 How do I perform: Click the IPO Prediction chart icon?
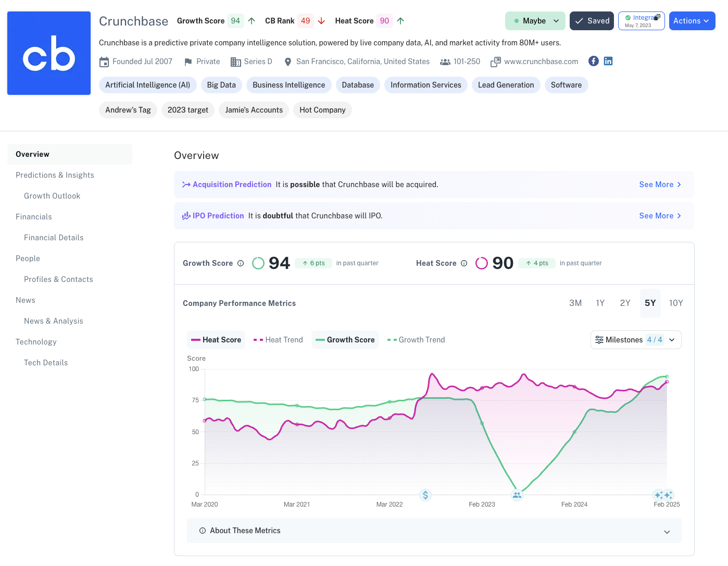[x=186, y=216]
